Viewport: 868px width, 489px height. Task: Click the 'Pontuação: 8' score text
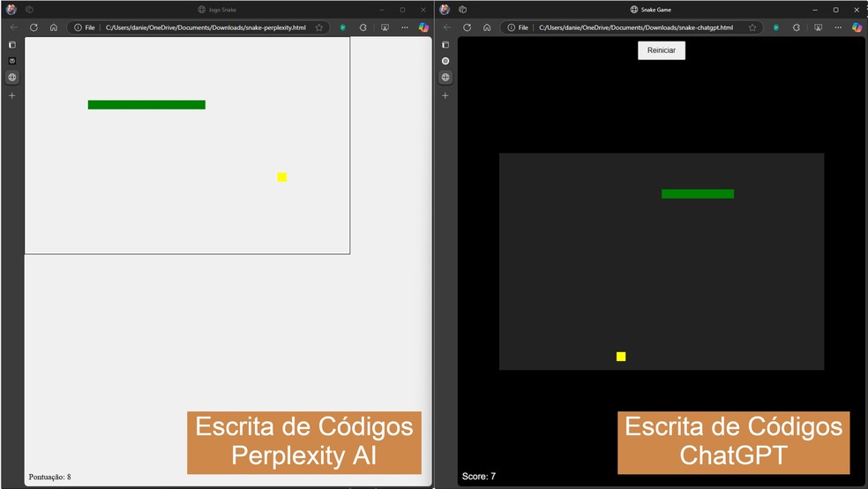[49, 477]
